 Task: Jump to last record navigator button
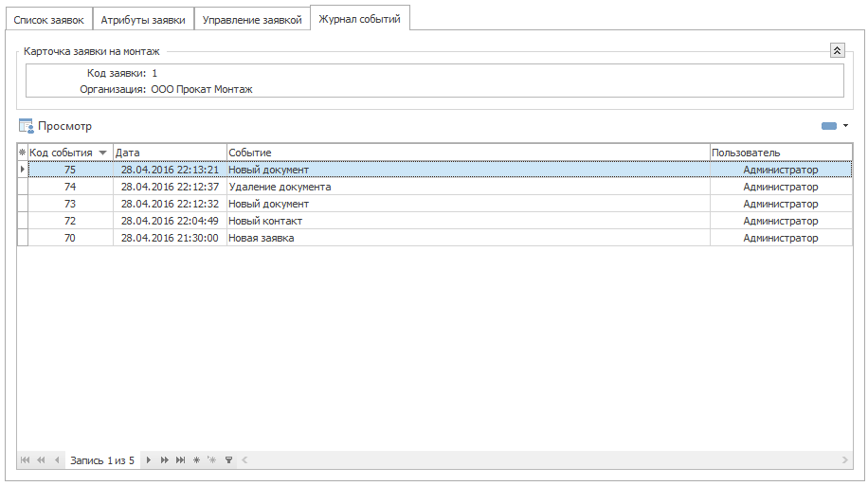pyautogui.click(x=180, y=460)
